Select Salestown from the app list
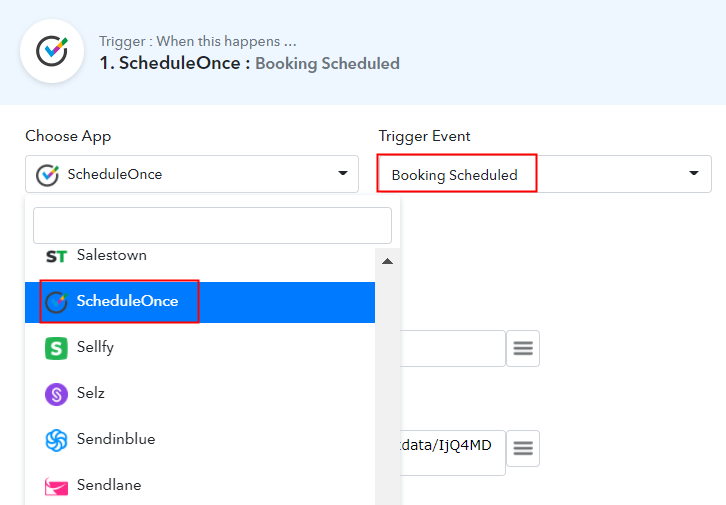 [x=200, y=256]
